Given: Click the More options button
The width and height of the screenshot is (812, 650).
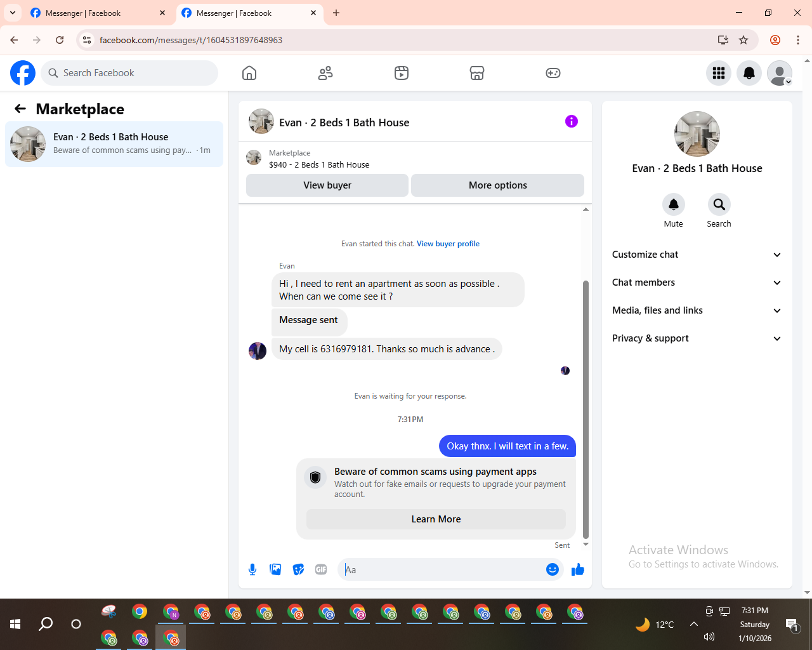Looking at the screenshot, I should (x=498, y=185).
